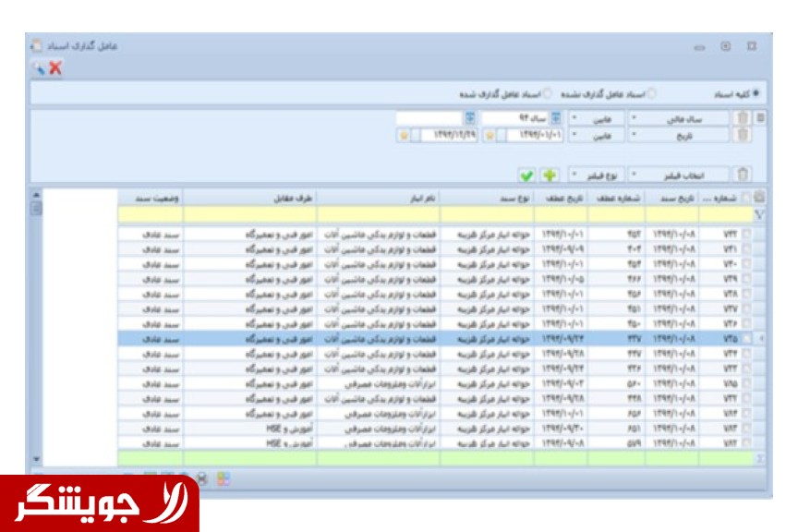Click the colored grid icon in bottom toolbar

[x=223, y=478]
